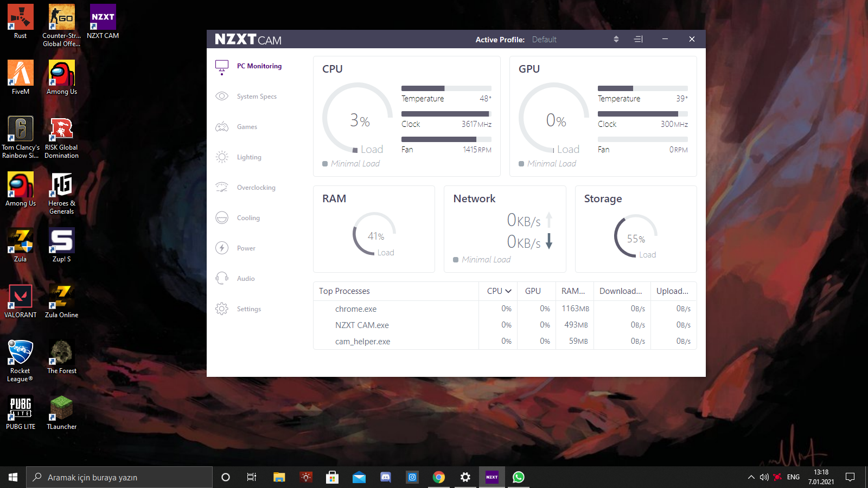The image size is (868, 488).
Task: Click the CPU fan speed 1415RPM
Action: click(477, 150)
